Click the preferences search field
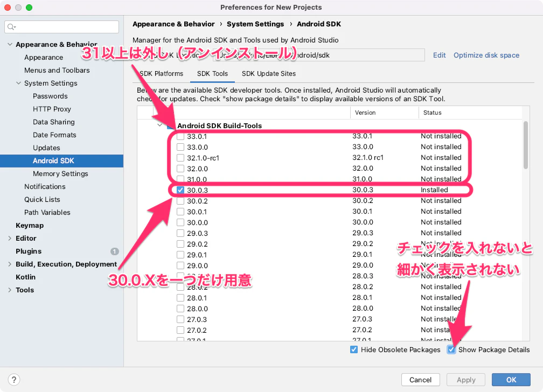Image resolution: width=543 pixels, height=392 pixels. pyautogui.click(x=61, y=27)
